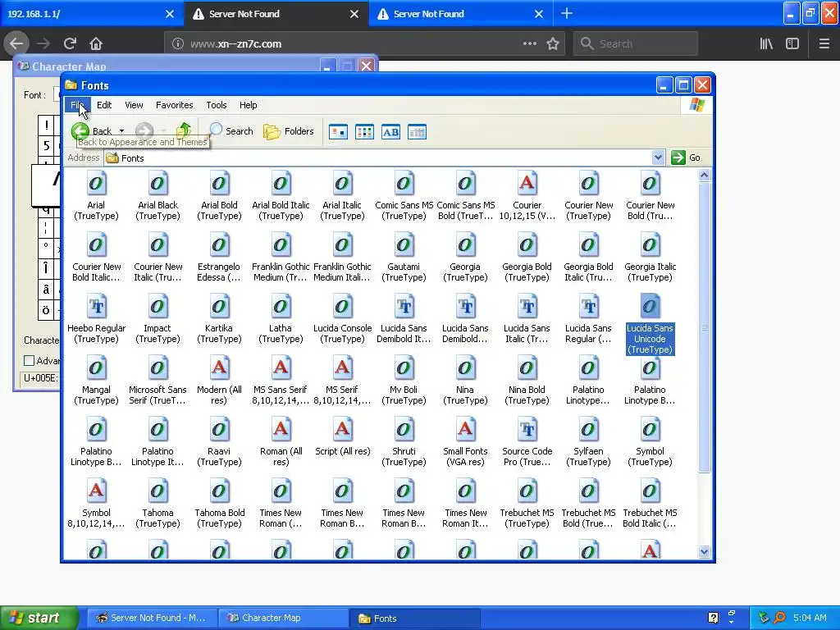This screenshot has width=840, height=630.
Task: Switch to Details view icon
Action: pyautogui.click(x=417, y=132)
